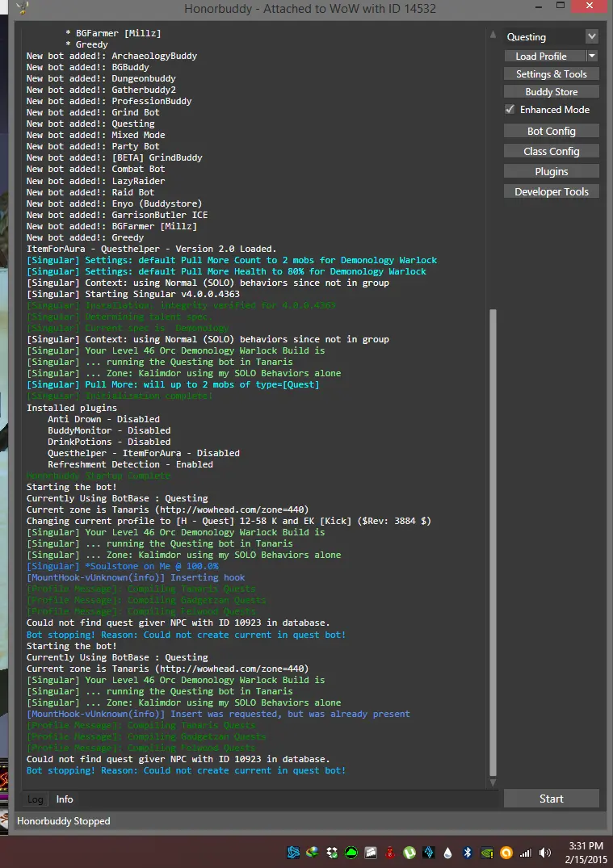Open the network signal icon
The width and height of the screenshot is (613, 868).
click(x=526, y=853)
